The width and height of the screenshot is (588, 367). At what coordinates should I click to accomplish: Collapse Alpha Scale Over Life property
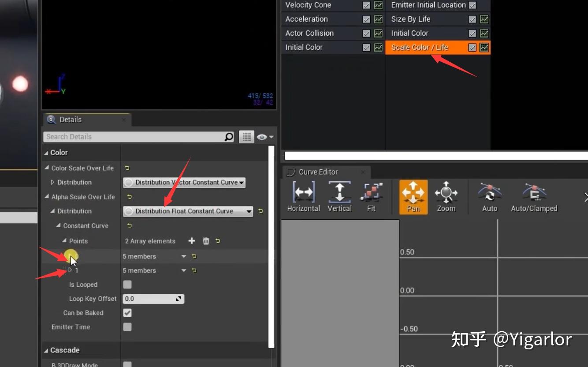click(47, 197)
